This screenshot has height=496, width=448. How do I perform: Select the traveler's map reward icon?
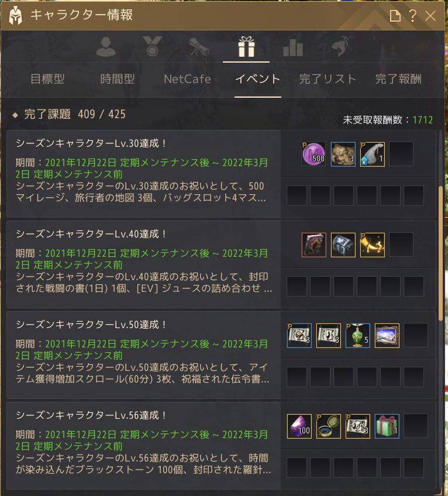click(343, 154)
